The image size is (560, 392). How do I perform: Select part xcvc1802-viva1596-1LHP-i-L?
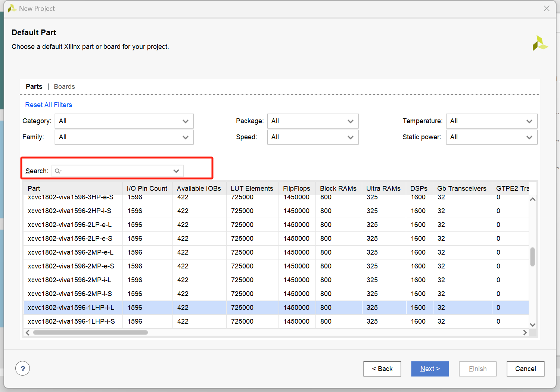click(276, 308)
